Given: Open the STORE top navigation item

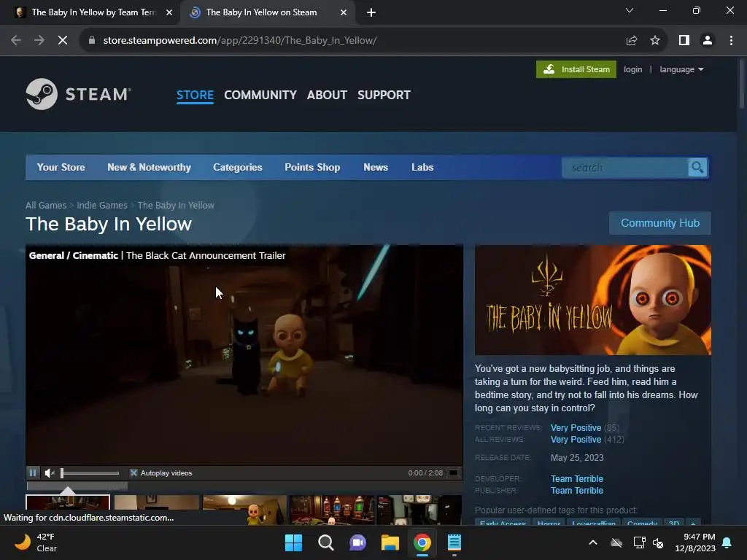Looking at the screenshot, I should coord(195,96).
